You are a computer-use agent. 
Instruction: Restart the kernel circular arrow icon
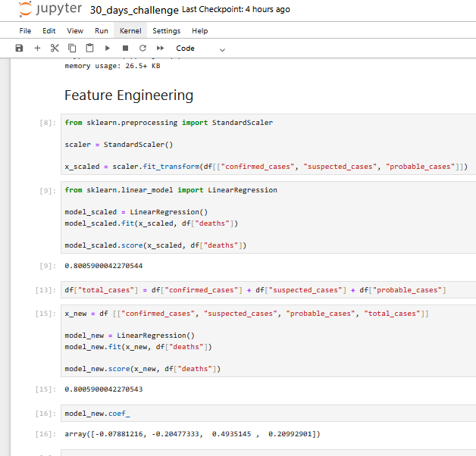(x=142, y=48)
